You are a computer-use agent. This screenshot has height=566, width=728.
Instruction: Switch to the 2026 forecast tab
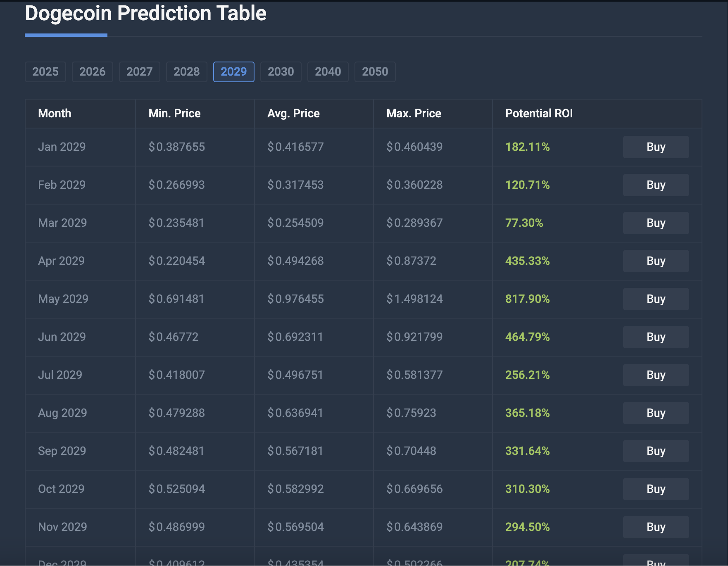coord(92,71)
